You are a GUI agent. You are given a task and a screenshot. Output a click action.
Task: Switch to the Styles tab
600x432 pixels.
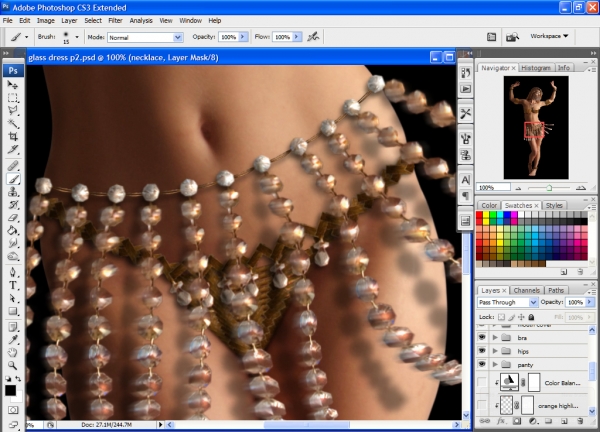[x=554, y=205]
